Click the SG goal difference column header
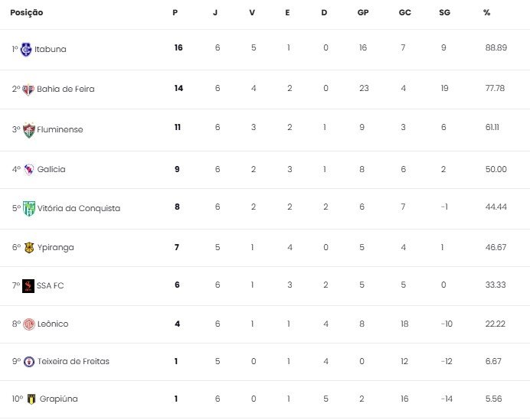Screen dimensions: 530x420 click(x=444, y=13)
